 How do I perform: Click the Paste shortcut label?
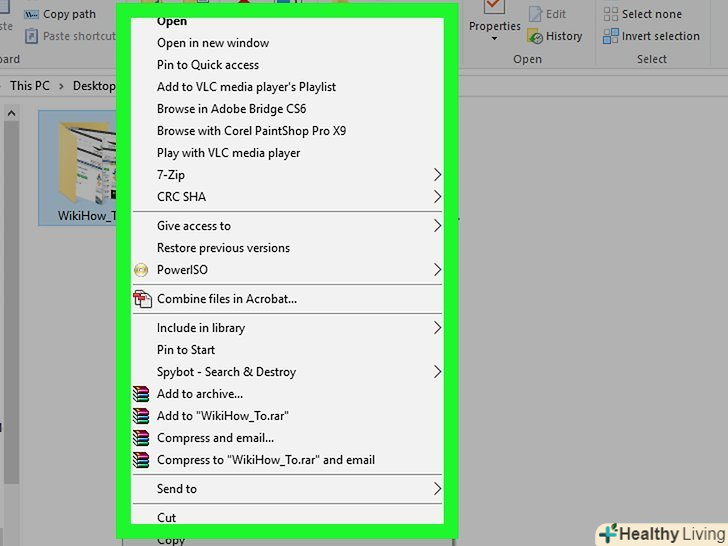[79, 36]
